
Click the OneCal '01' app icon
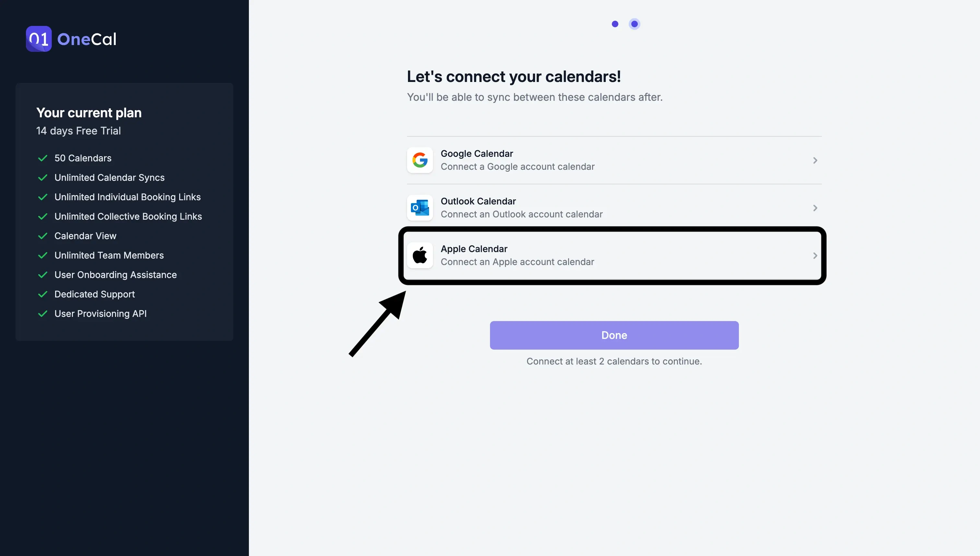pyautogui.click(x=38, y=38)
